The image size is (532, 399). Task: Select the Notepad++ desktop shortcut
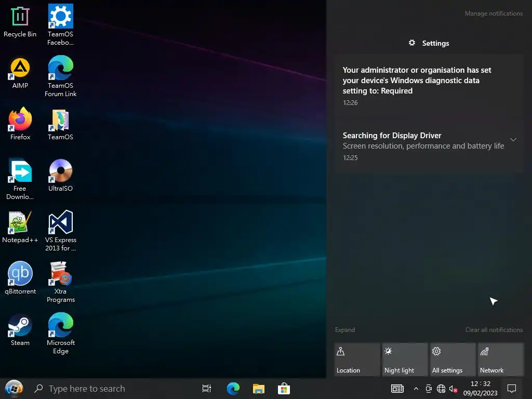20,228
